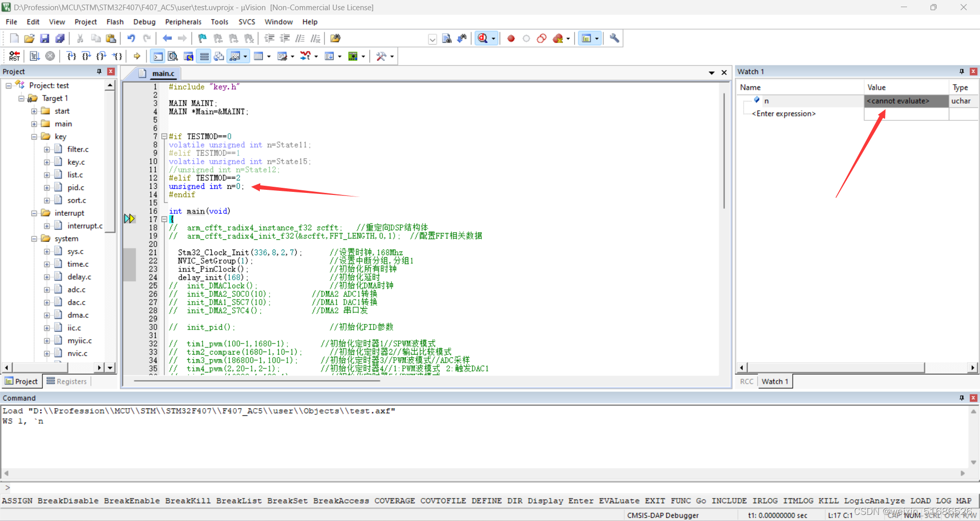Image resolution: width=980 pixels, height=521 pixels.
Task: Open the Memory windows dropdown arrow
Action: click(269, 57)
